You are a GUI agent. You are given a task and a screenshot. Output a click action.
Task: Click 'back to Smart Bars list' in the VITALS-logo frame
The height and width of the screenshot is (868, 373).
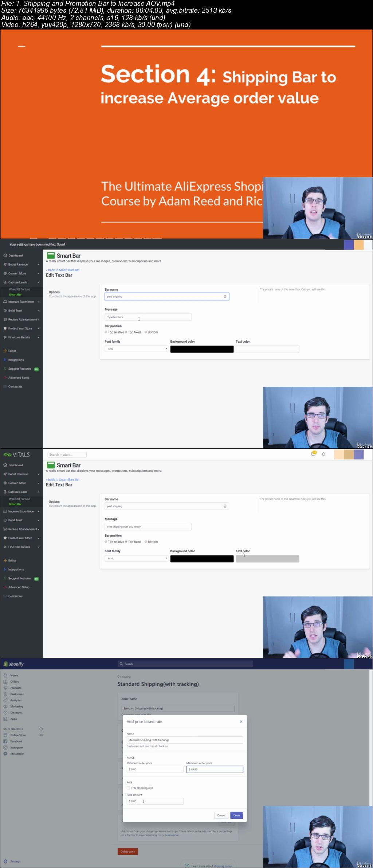[63, 480]
